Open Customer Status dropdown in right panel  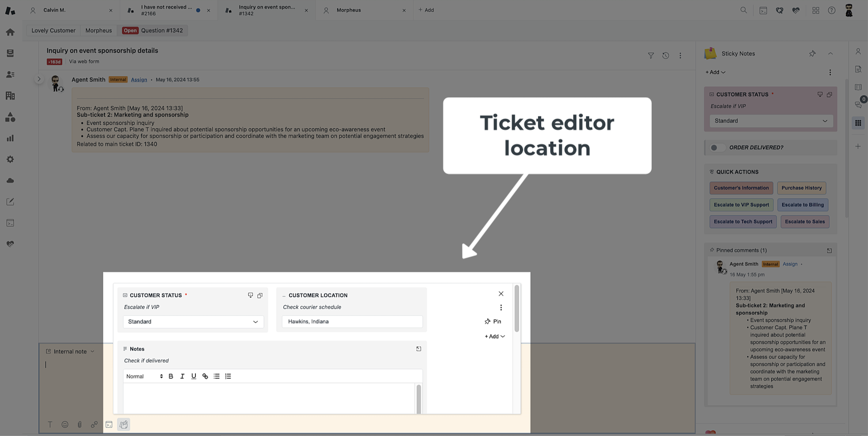click(771, 121)
